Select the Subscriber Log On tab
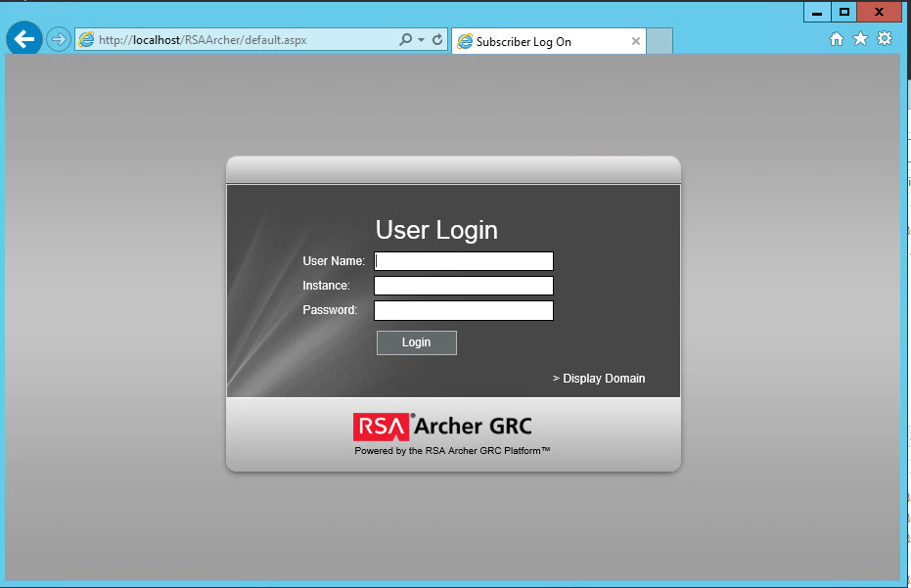The height and width of the screenshot is (588, 911). pos(548,41)
